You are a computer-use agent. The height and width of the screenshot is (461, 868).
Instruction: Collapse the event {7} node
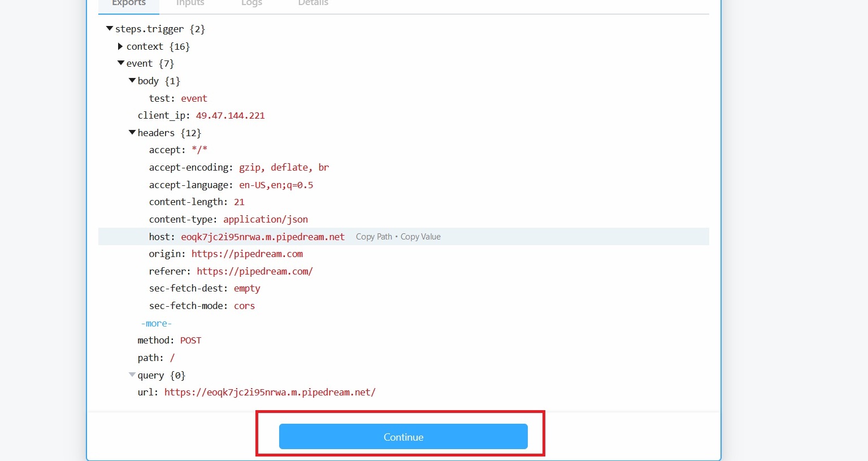(120, 63)
